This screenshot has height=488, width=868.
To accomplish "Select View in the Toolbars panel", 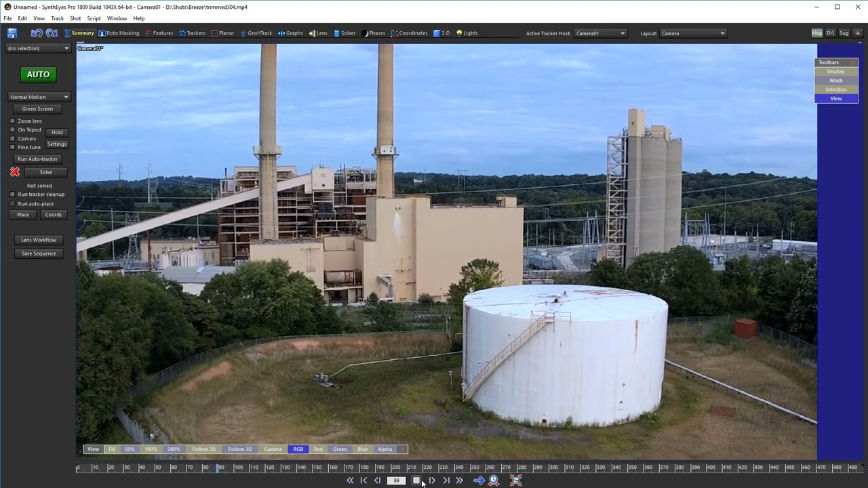I will 836,98.
